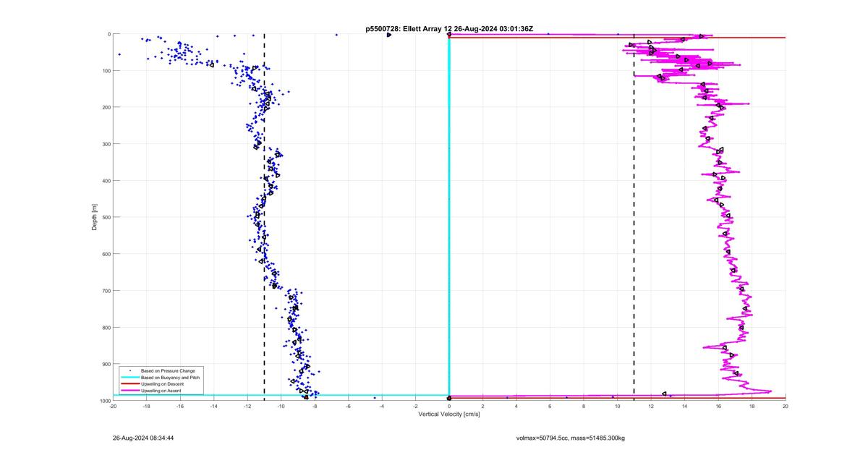
Task: Click velocity tick label '16'
Action: click(x=718, y=407)
